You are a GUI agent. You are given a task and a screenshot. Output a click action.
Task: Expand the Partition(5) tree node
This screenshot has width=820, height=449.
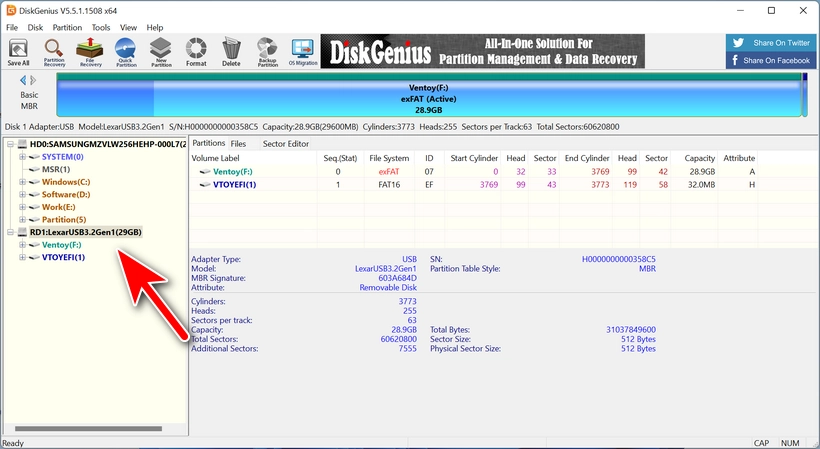[x=22, y=220]
